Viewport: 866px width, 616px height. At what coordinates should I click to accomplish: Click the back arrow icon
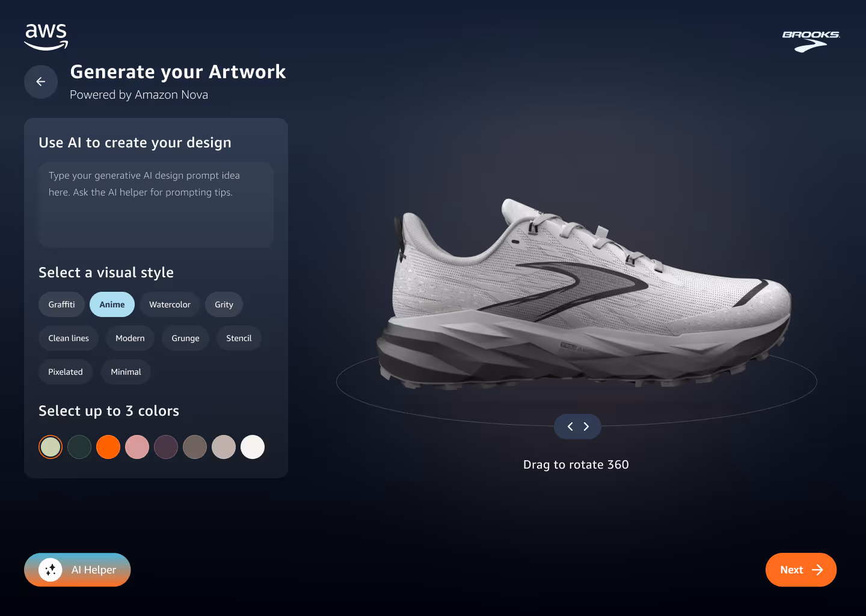41,82
